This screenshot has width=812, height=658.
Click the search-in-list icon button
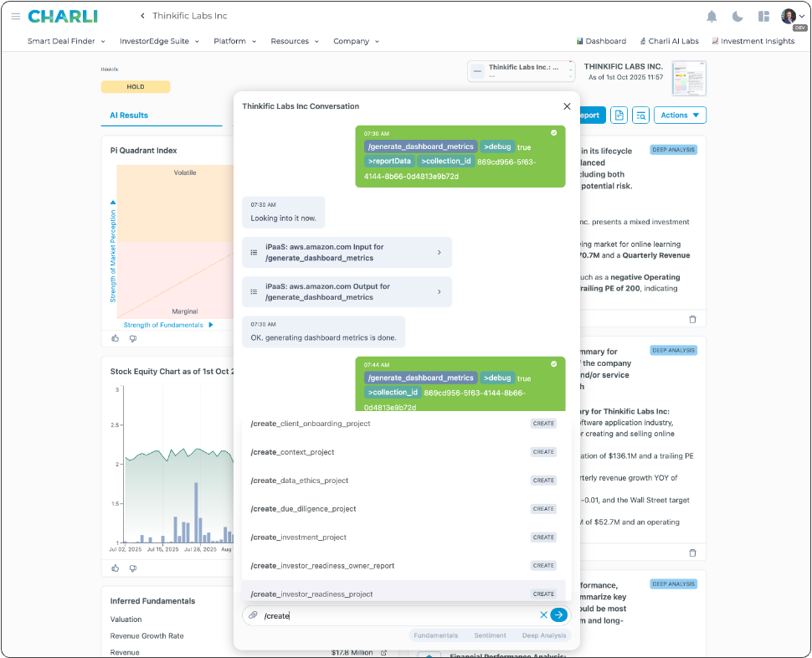640,115
